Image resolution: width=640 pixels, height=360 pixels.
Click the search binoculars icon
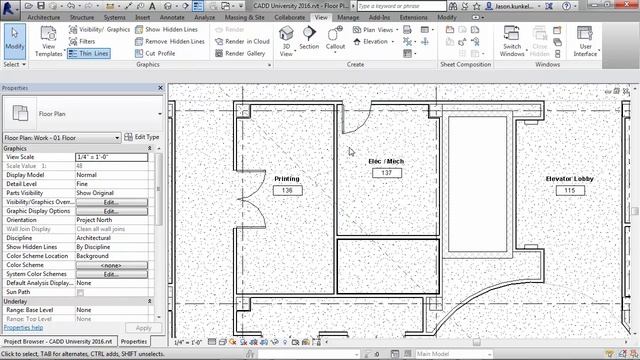coord(453,6)
